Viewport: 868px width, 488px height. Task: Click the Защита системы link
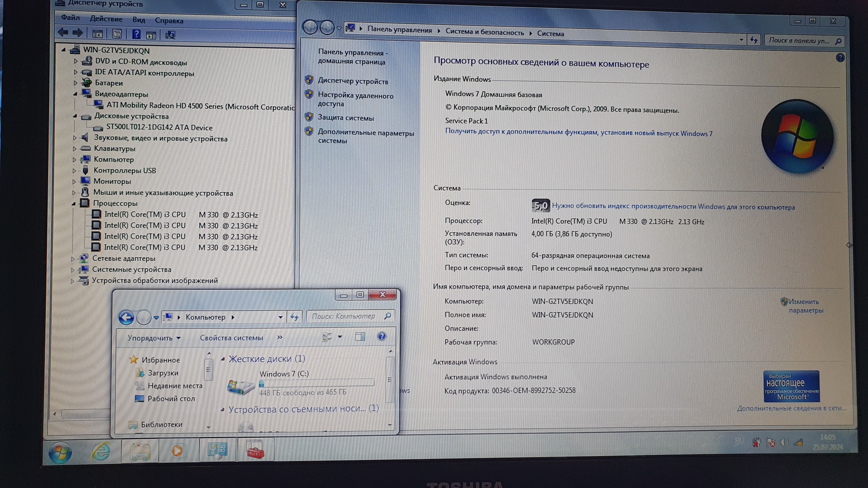[345, 118]
